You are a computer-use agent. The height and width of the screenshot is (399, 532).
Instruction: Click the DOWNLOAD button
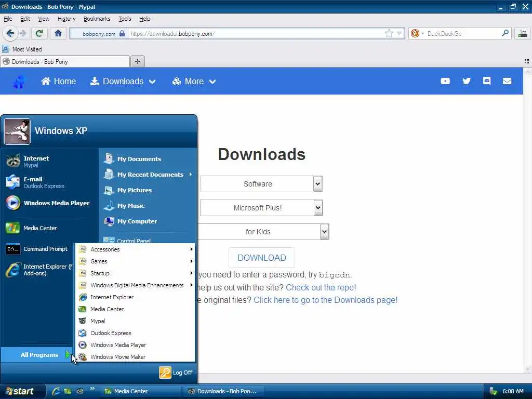tap(262, 258)
